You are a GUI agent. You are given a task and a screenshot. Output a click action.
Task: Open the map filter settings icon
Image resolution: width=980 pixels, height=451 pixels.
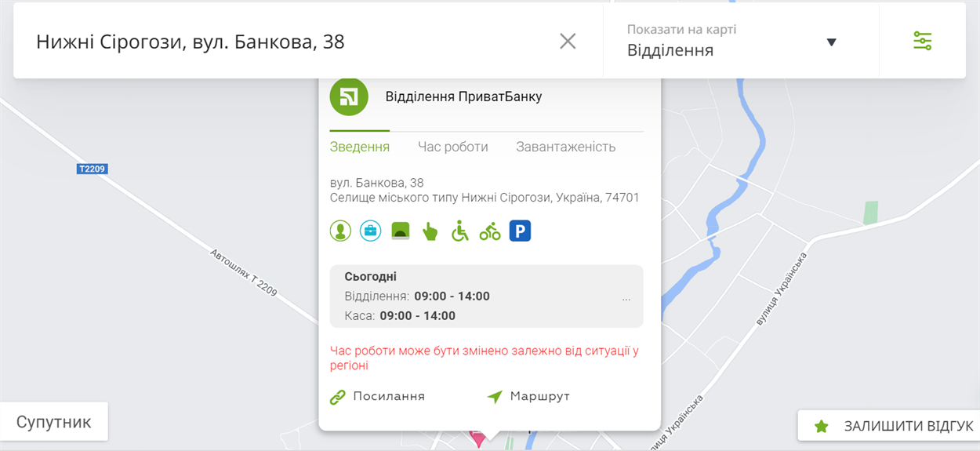pyautogui.click(x=923, y=41)
